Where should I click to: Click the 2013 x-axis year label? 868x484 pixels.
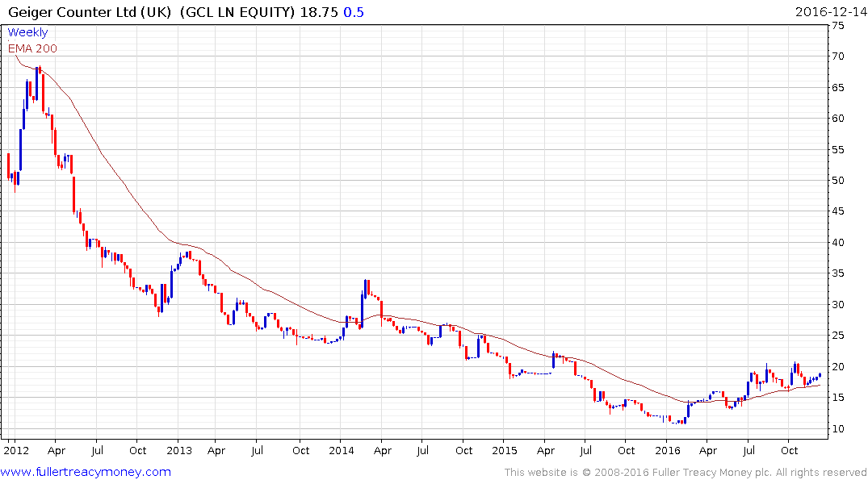pos(178,450)
